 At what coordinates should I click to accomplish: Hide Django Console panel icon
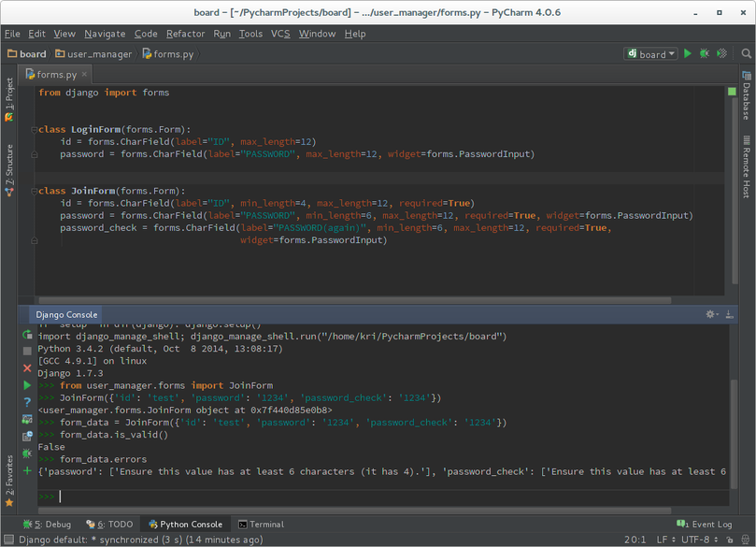[x=730, y=314]
